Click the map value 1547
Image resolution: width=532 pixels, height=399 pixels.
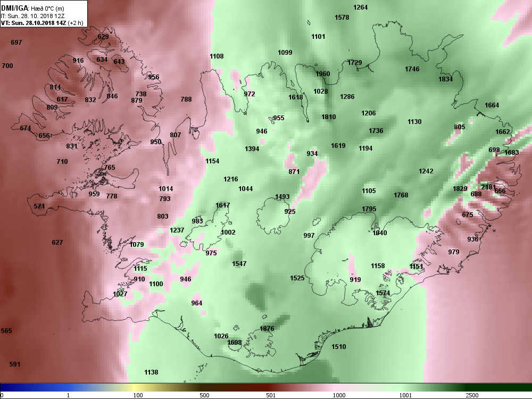click(239, 264)
